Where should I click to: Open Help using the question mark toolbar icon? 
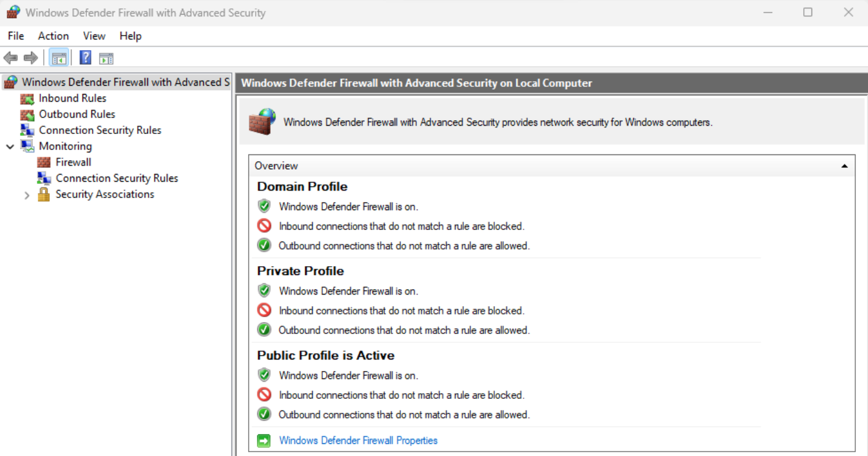click(84, 57)
